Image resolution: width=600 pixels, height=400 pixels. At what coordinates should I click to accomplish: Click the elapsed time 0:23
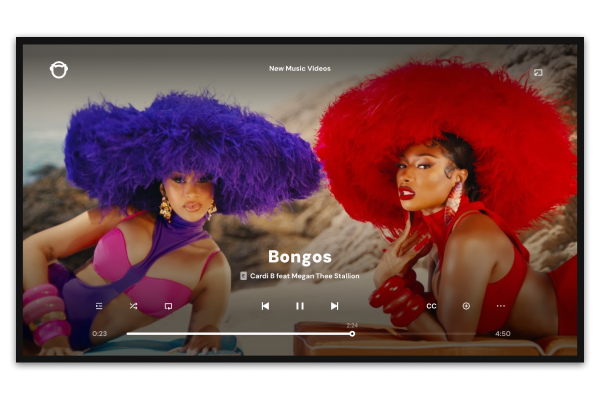coord(99,334)
